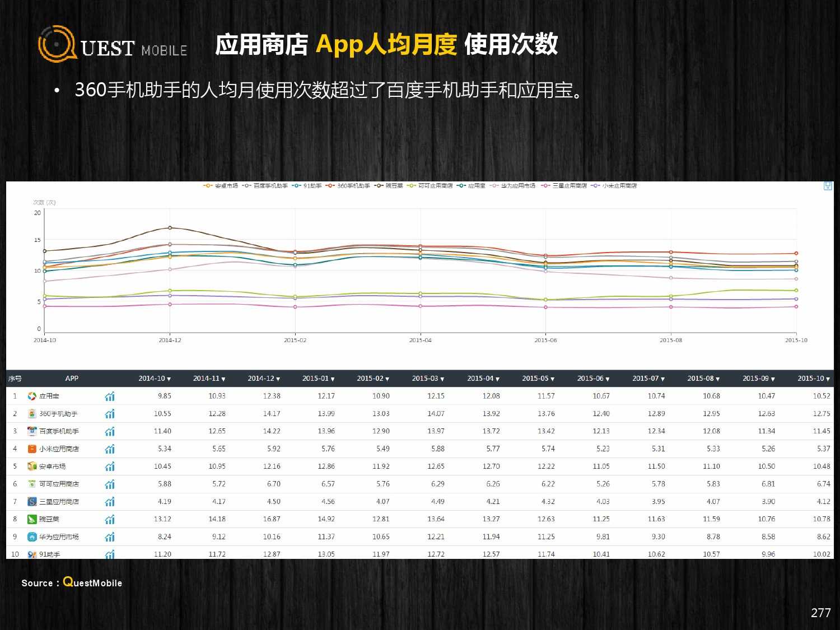The image size is (840, 630).
Task: Toggle the 应用宝 series in the chart legend
Action: tap(471, 185)
